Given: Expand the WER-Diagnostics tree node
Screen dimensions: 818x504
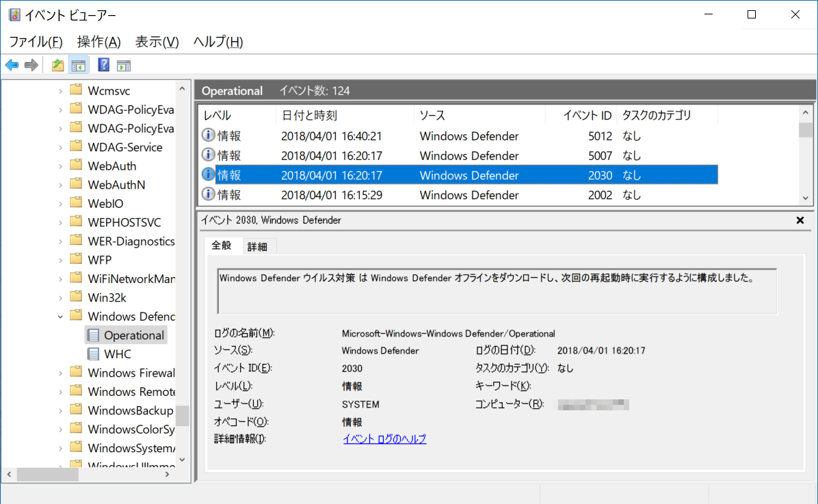Looking at the screenshot, I should pos(60,241).
